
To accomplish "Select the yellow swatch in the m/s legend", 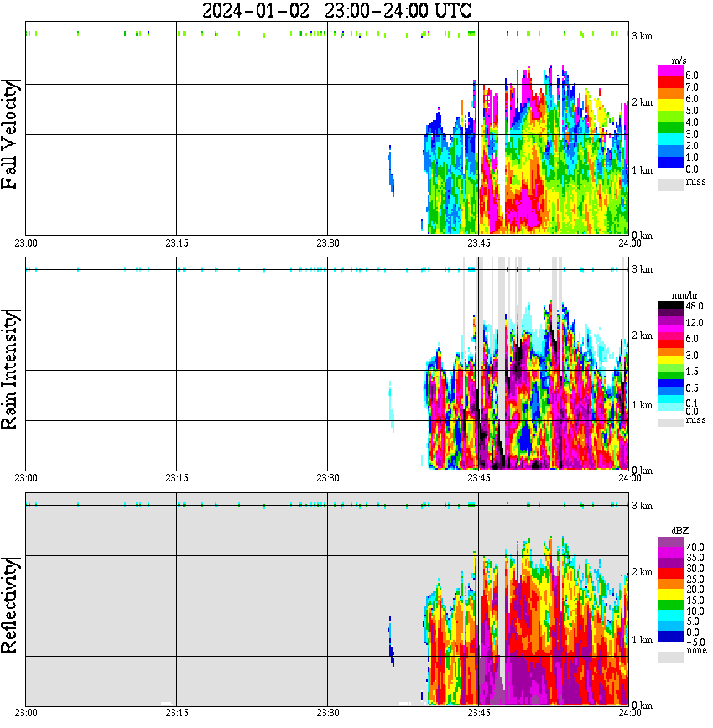I will pyautogui.click(x=670, y=105).
